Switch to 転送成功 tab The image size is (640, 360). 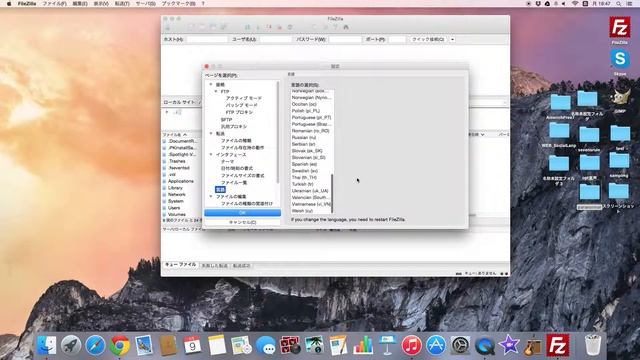pyautogui.click(x=241, y=266)
